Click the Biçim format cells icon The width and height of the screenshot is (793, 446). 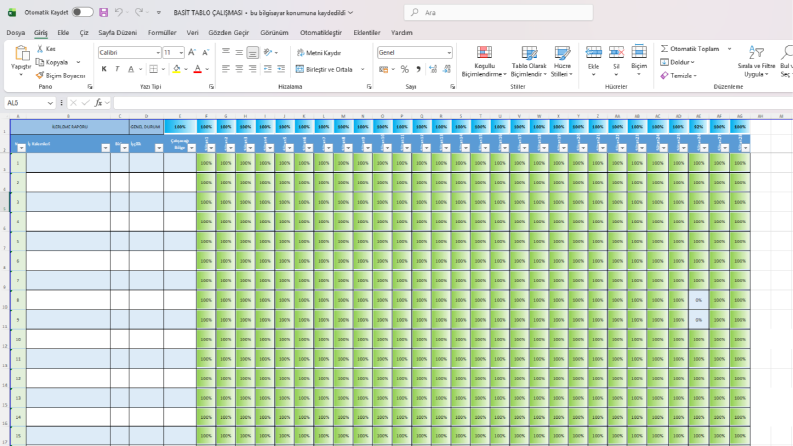639,52
